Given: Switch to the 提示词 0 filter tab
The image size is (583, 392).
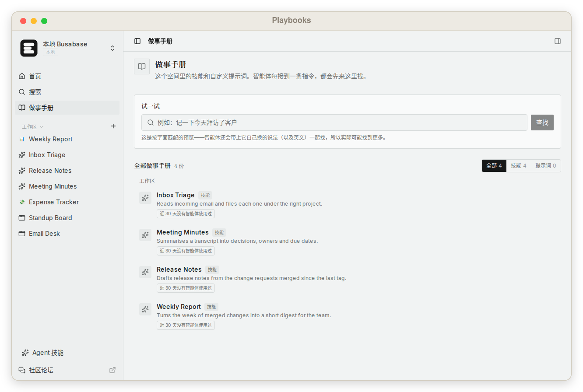Looking at the screenshot, I should [545, 166].
